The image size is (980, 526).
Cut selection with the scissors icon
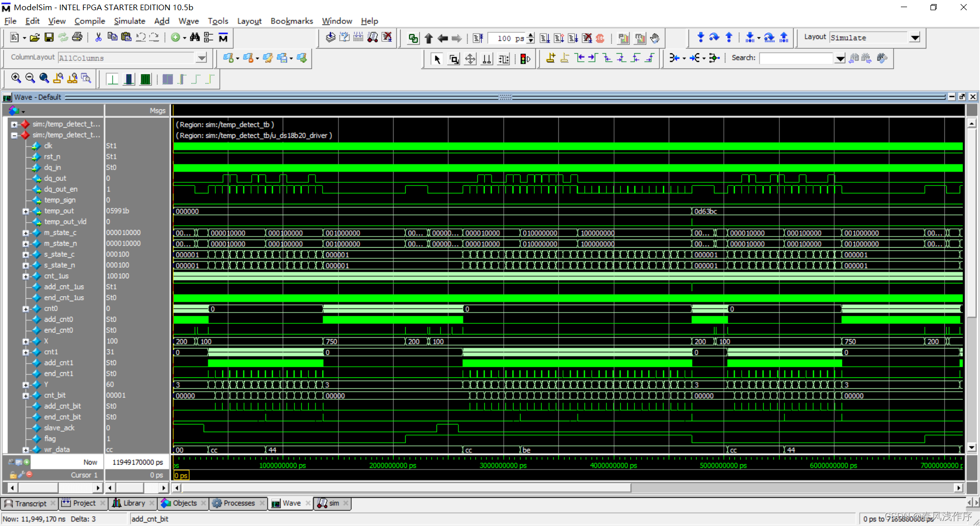tap(99, 37)
